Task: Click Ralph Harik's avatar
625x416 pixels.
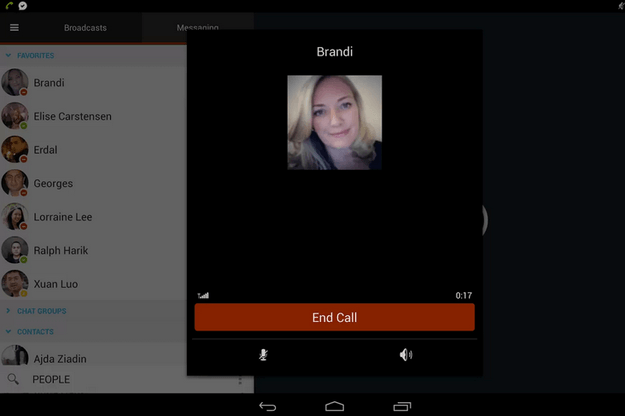Action: point(15,250)
